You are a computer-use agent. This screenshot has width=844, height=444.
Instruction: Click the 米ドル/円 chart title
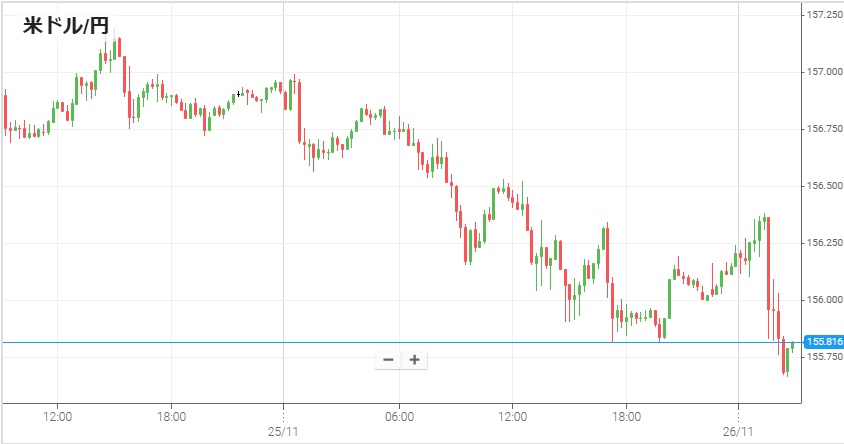pyautogui.click(x=65, y=27)
